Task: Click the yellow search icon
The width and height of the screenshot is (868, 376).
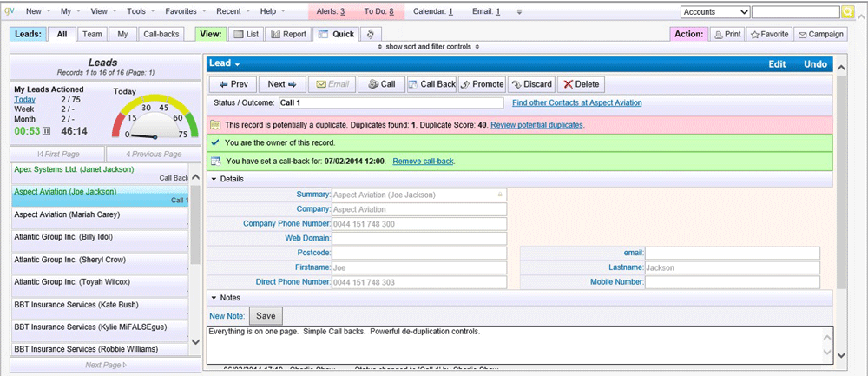Action: tap(848, 11)
